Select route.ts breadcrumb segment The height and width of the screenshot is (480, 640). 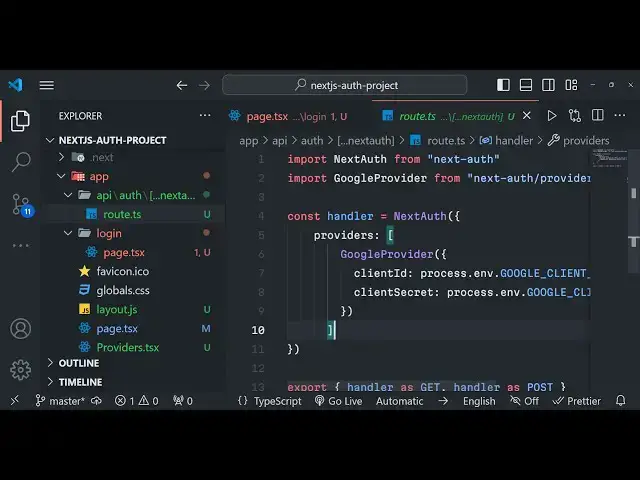(x=438, y=141)
